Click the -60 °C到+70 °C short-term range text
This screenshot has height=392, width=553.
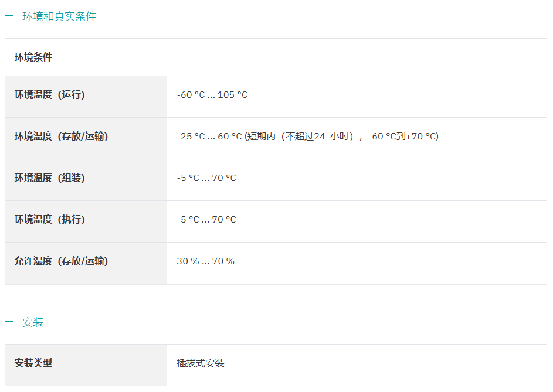[x=403, y=137]
